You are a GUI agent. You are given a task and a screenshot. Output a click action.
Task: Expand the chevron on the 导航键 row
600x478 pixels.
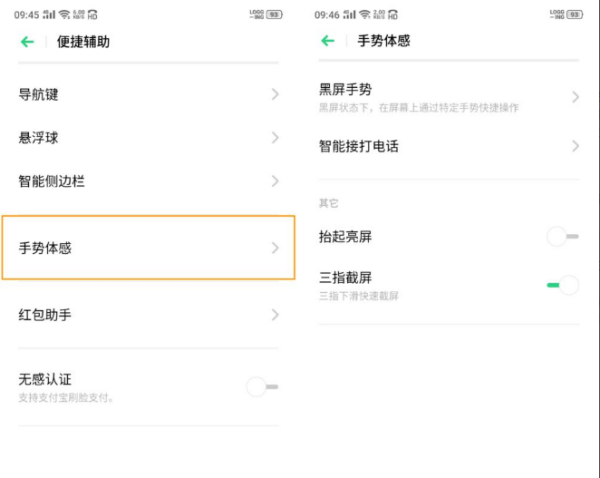(x=275, y=95)
